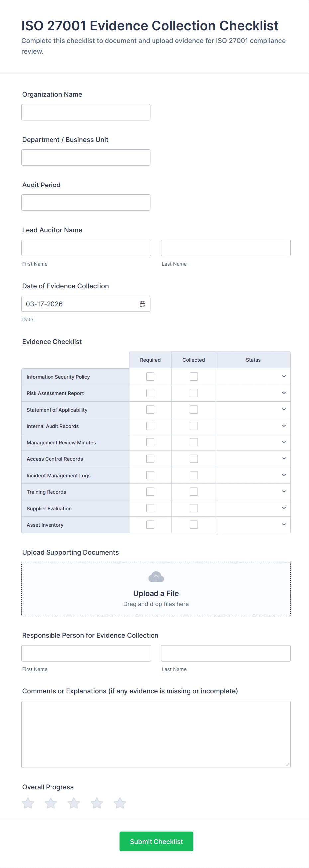This screenshot has height=868, width=309.
Task: Submit the checklist form
Action: [x=156, y=841]
